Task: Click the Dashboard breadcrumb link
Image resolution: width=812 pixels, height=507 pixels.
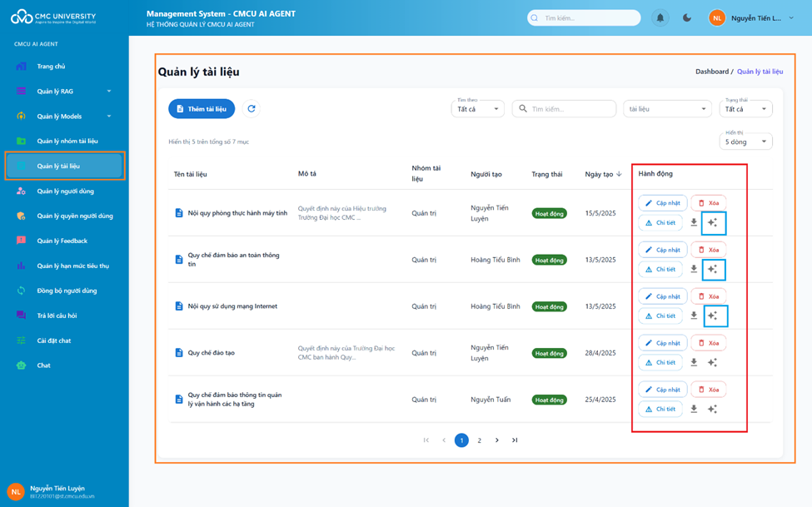Action: (711, 72)
